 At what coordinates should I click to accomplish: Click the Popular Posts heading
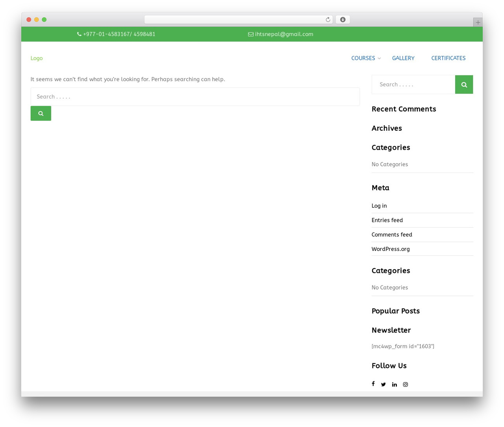[396, 311]
